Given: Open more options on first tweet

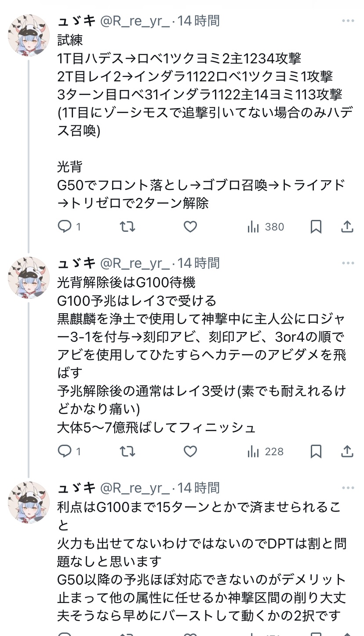Looking at the screenshot, I should click(348, 21).
